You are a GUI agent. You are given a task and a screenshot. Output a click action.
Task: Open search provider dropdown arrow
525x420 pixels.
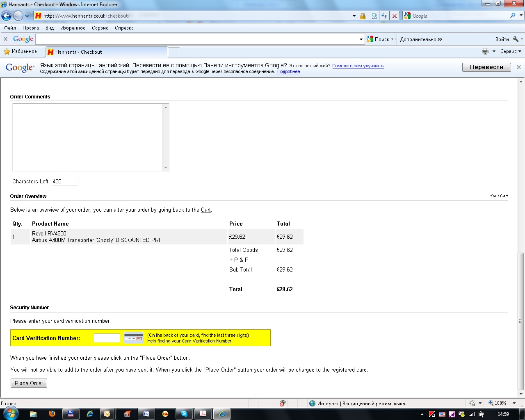point(521,16)
